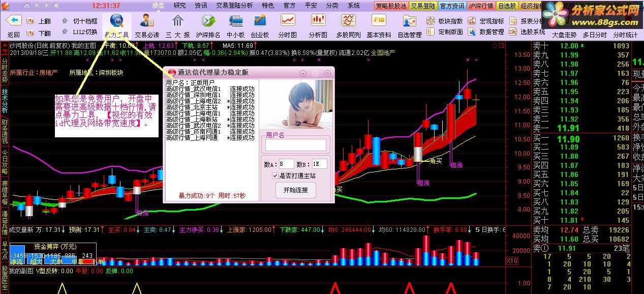Click the 返回 back arrow icon

(x=14, y=21)
